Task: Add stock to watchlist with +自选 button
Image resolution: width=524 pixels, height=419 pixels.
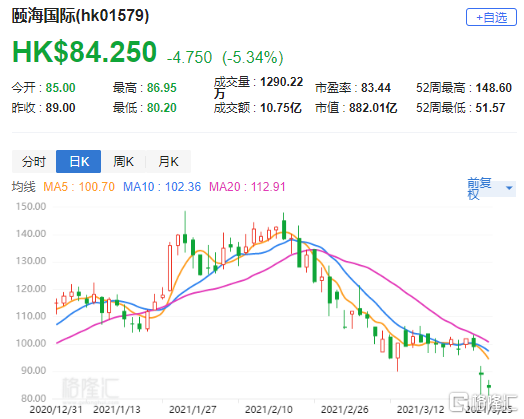Action: click(491, 17)
